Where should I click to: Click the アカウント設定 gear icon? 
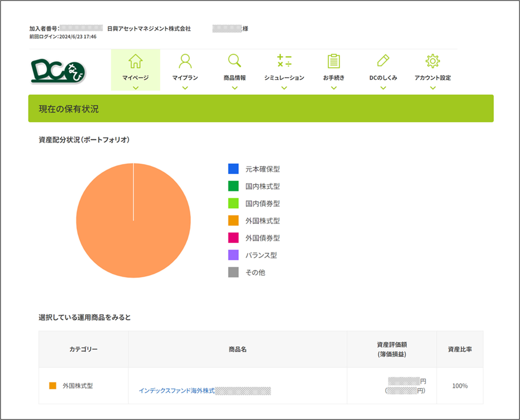pyautogui.click(x=433, y=61)
